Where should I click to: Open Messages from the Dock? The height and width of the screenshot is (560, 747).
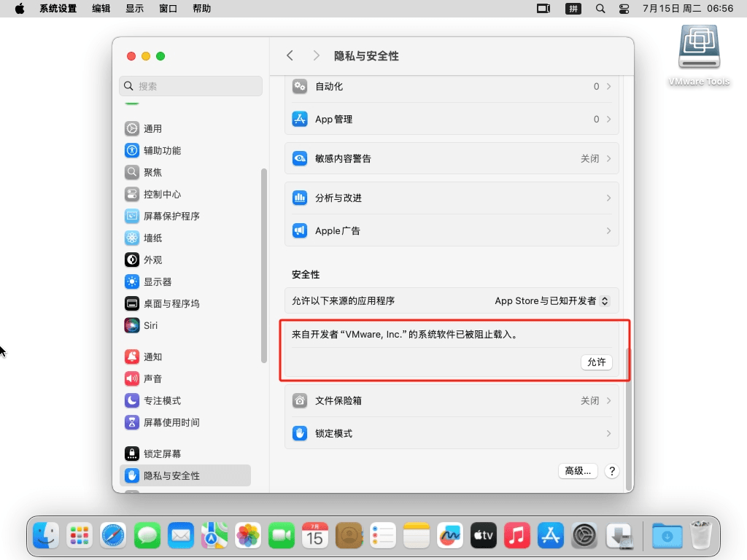[147, 536]
